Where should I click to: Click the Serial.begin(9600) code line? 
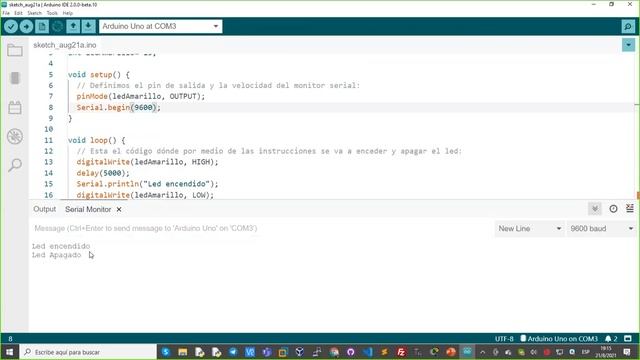pos(119,107)
